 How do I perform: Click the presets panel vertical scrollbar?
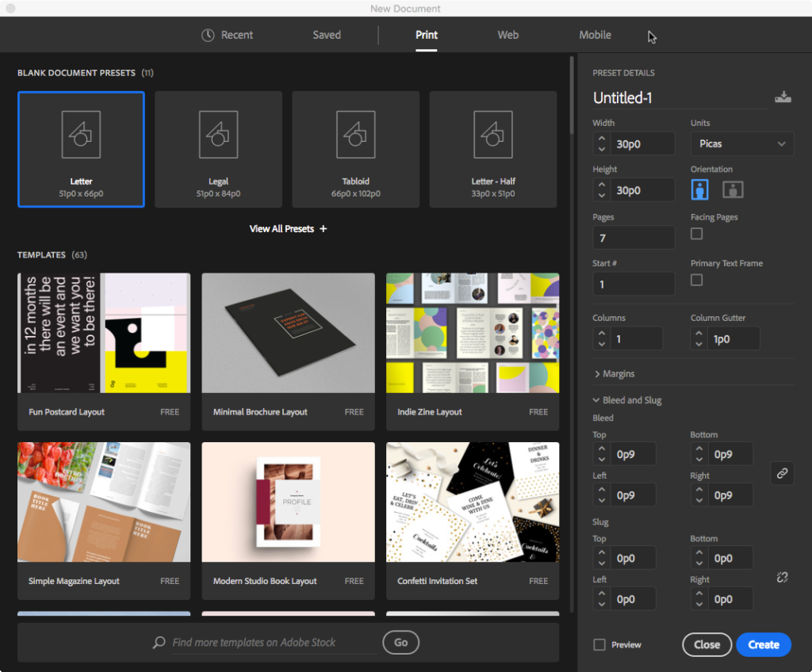[x=572, y=95]
